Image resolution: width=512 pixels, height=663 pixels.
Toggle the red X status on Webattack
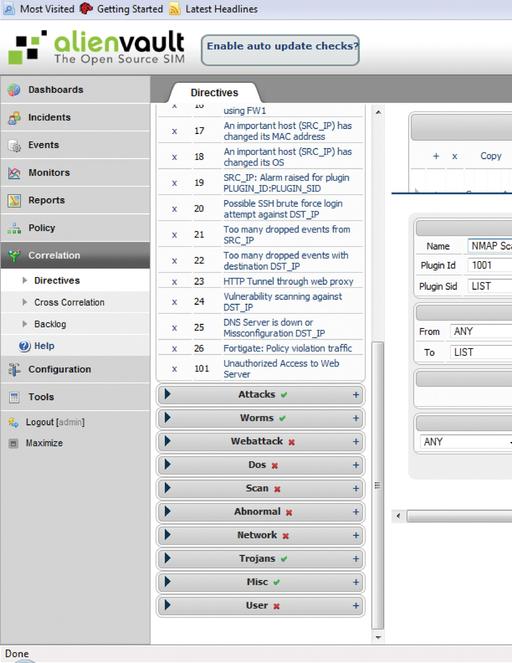click(291, 442)
